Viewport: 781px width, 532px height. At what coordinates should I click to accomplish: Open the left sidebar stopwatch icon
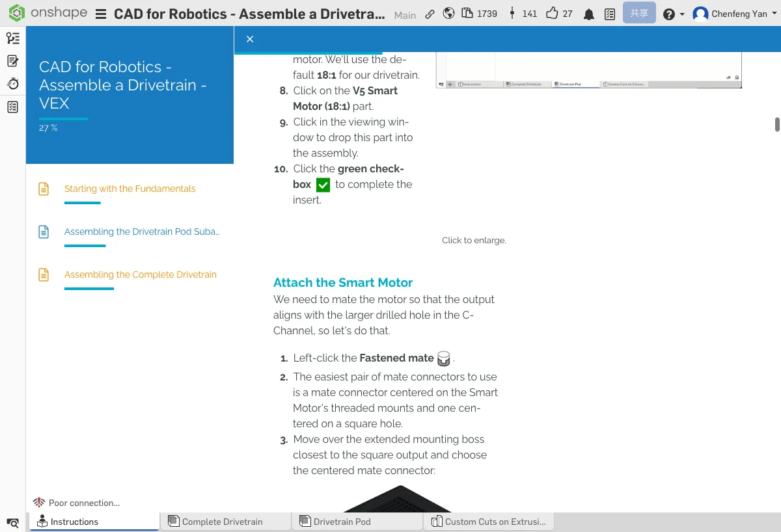(12, 84)
